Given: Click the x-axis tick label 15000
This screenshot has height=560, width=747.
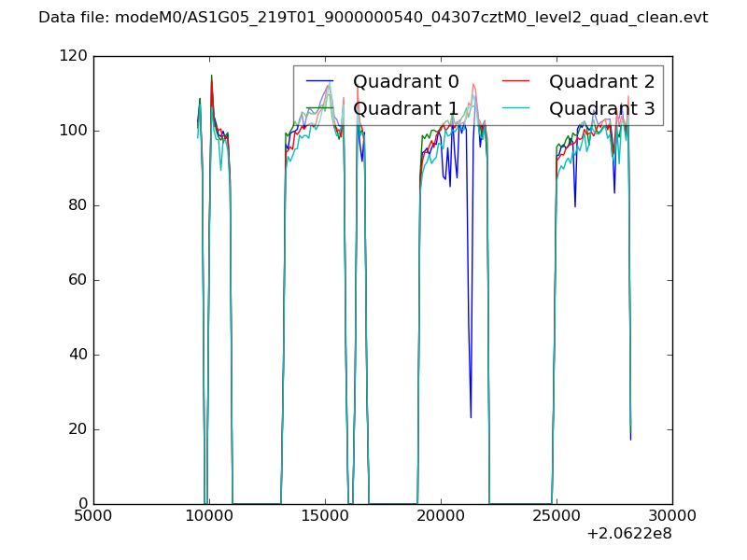Looking at the screenshot, I should tap(324, 517).
